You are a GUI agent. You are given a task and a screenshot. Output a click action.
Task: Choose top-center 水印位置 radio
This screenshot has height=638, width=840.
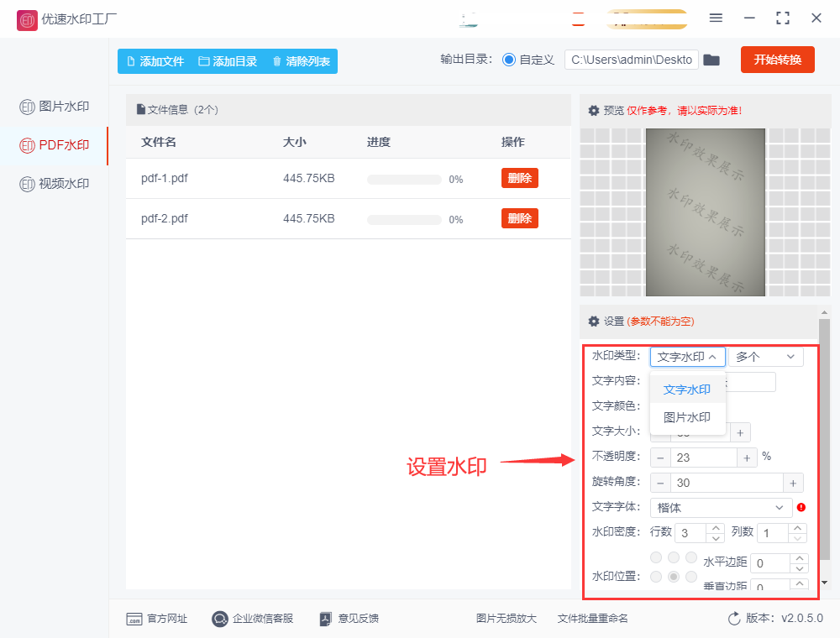point(674,557)
